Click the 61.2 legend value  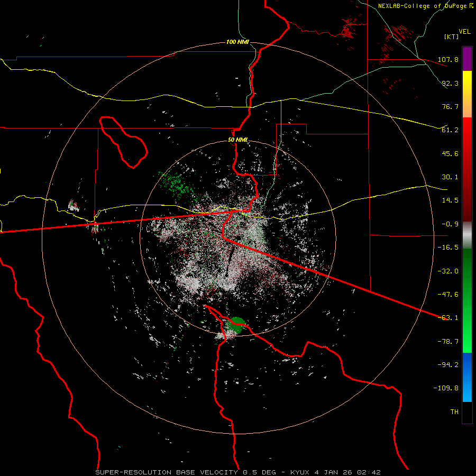(x=450, y=130)
